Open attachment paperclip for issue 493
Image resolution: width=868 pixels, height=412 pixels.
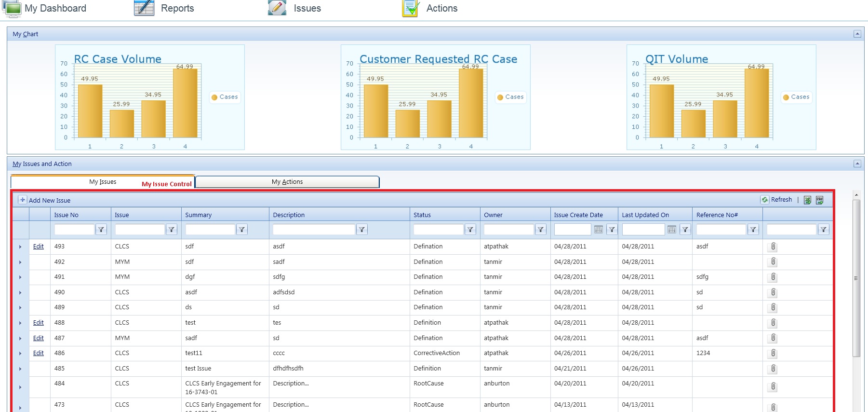coord(773,247)
